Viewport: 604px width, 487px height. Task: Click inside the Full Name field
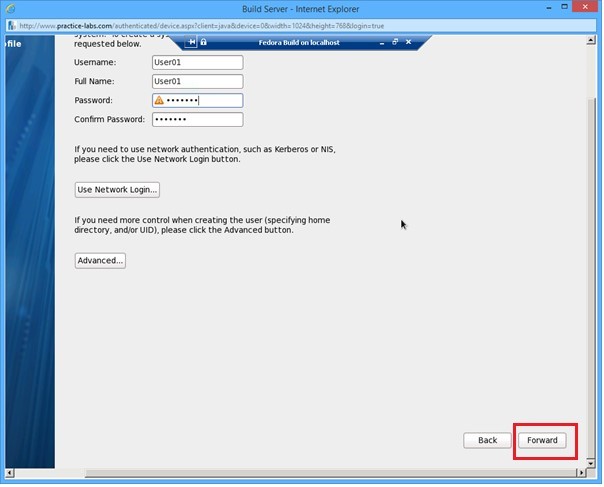coord(198,81)
